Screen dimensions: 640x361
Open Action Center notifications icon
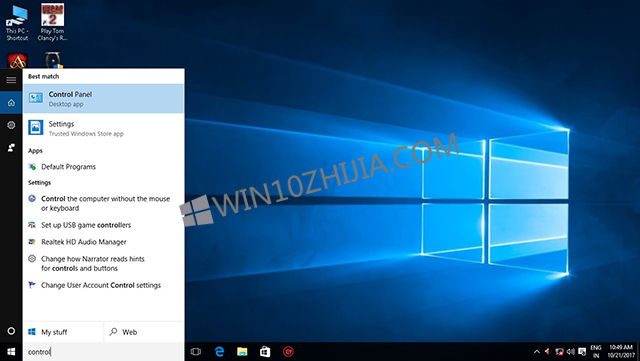coord(582,352)
